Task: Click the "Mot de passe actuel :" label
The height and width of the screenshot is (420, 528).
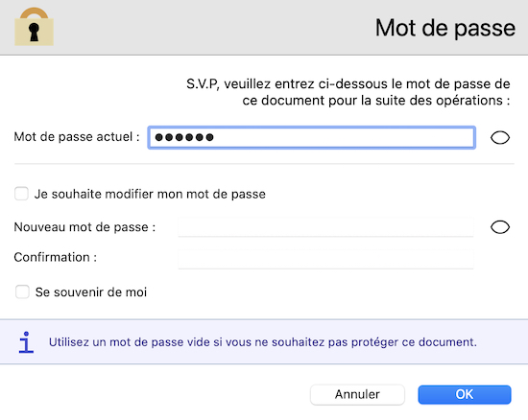Action: coord(77,137)
